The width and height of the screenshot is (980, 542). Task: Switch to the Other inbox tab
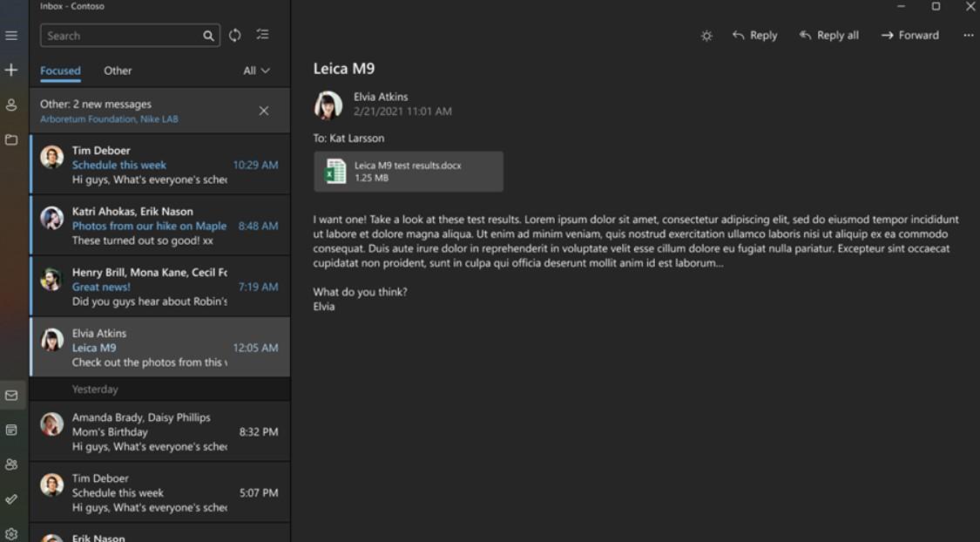(118, 71)
